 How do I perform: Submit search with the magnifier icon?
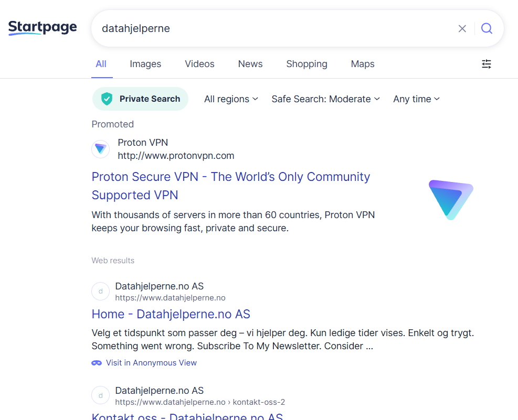(x=487, y=29)
